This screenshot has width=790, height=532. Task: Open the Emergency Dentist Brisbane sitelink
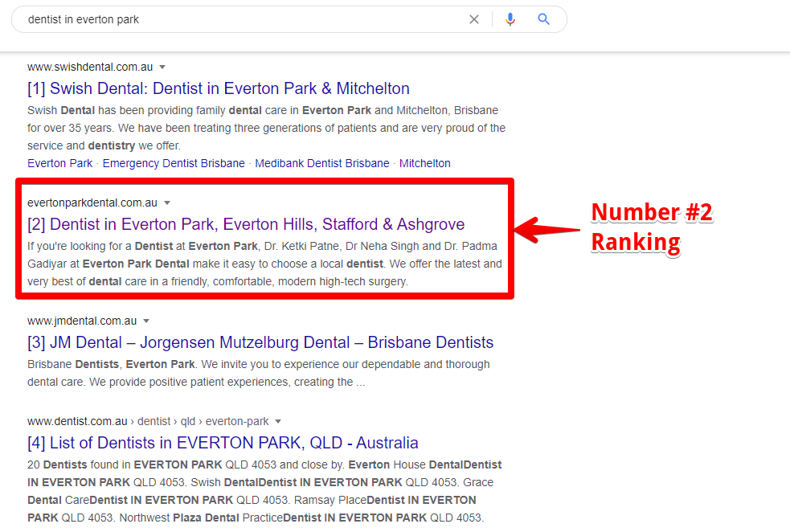coord(173,163)
